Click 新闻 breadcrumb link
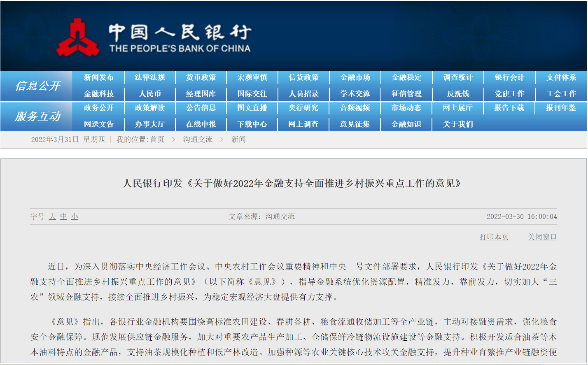 238,139
